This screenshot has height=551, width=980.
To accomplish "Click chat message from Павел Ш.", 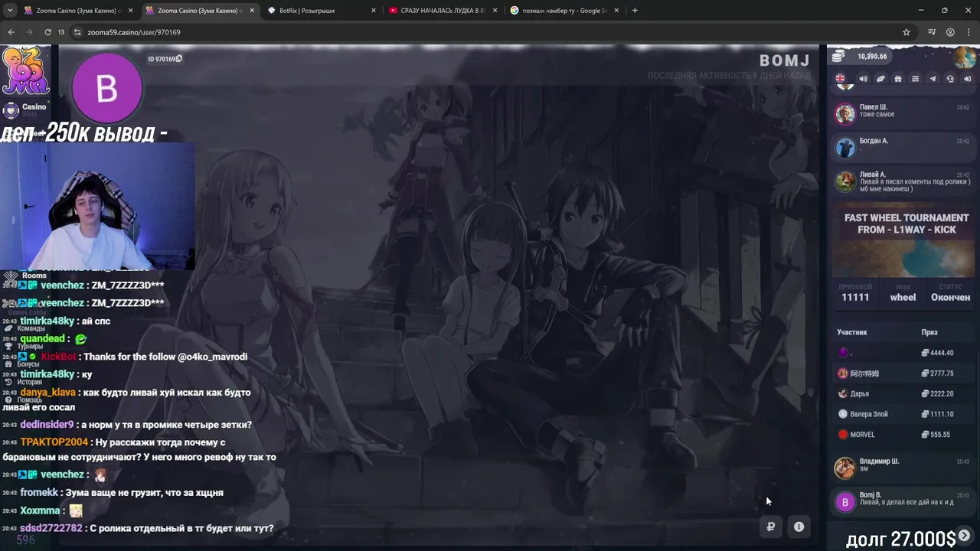I will pos(903,112).
